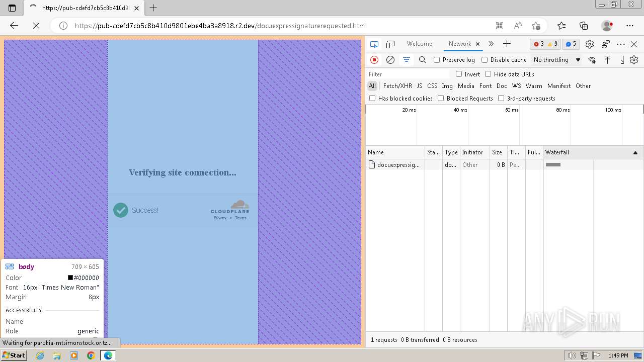Screen dimensions: 644x362
Task: Open the DevTools customize three-dots menu
Action: pos(621,44)
